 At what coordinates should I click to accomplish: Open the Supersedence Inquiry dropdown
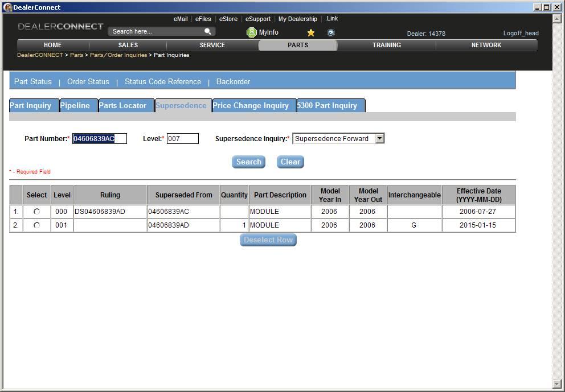tap(338, 139)
